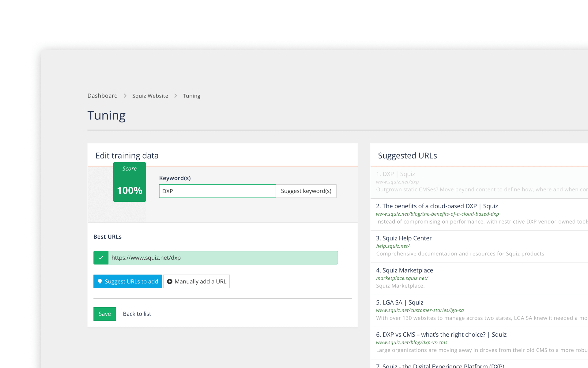Viewport: 588px width, 368px height.
Task: Click the green checkmark beside the best URL
Action: [x=101, y=258]
